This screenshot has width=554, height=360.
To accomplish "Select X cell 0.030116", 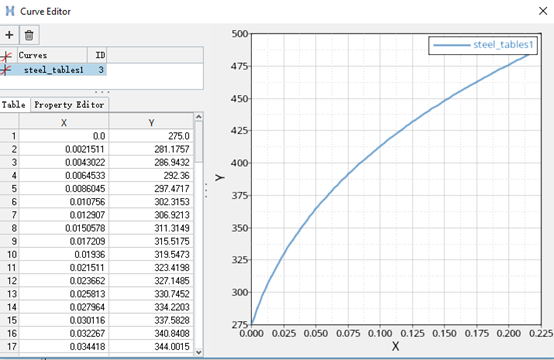I will coord(64,320).
